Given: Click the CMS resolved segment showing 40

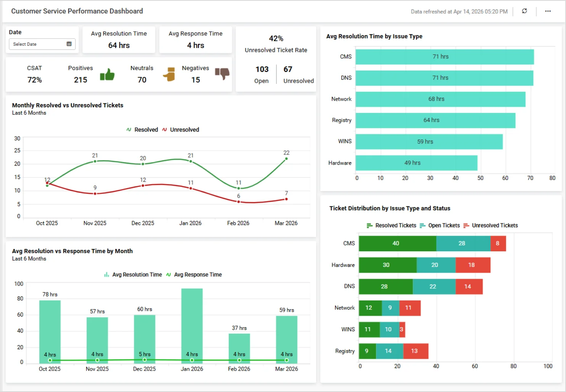Looking at the screenshot, I should pos(397,243).
